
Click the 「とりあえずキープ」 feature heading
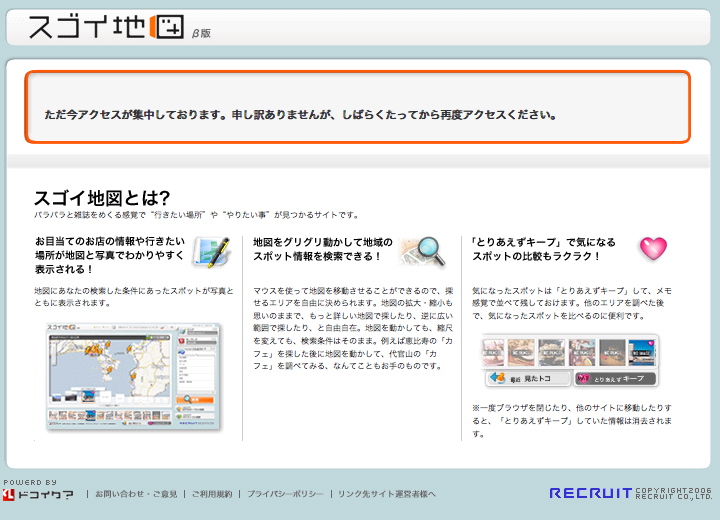(542, 249)
